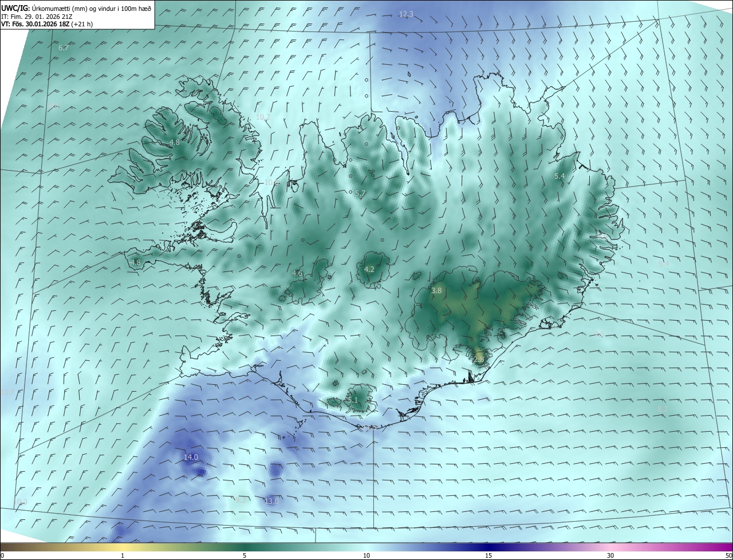Viewport: 733px width, 560px height.
Task: Click the 9.5 value label on the map
Action: [x=600, y=334]
